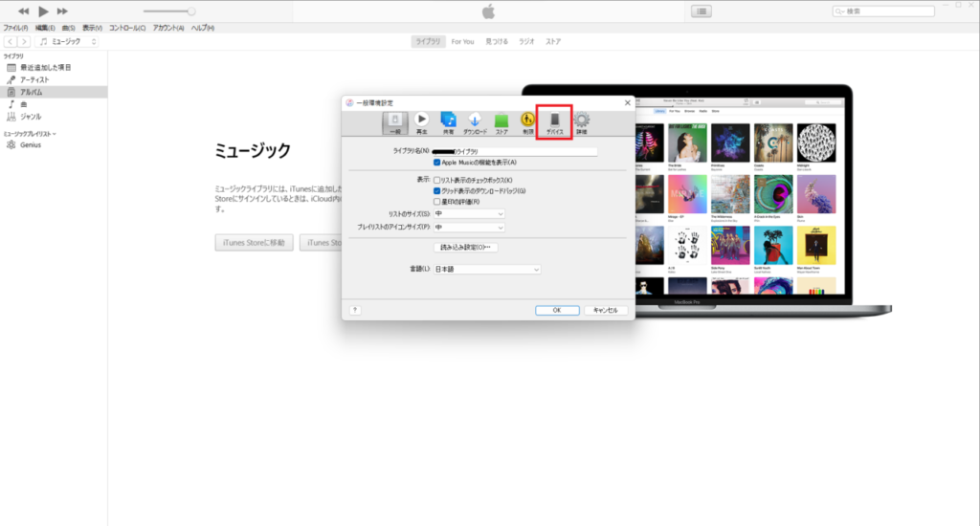Select 曲 (Songs) in the sidebar
The height and width of the screenshot is (526, 980).
(54, 104)
